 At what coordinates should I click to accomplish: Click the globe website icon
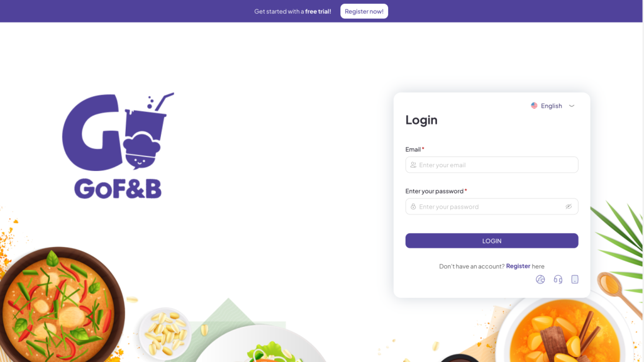(x=540, y=280)
